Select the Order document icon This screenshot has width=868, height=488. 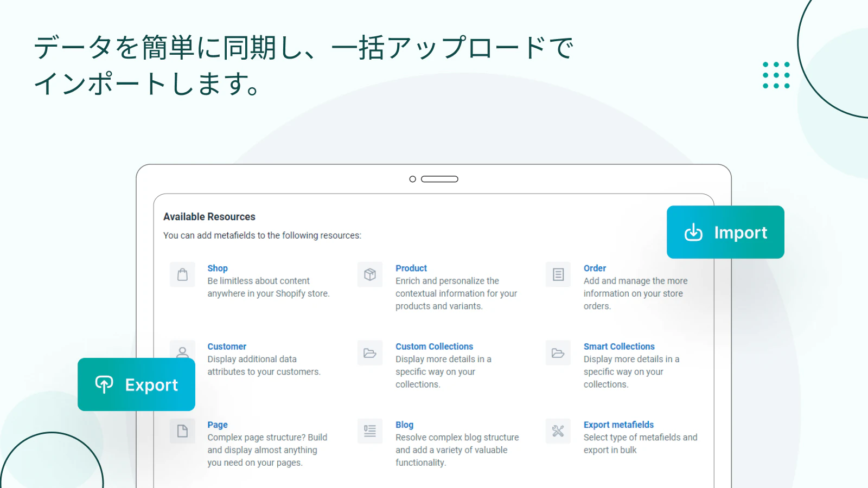tap(558, 275)
